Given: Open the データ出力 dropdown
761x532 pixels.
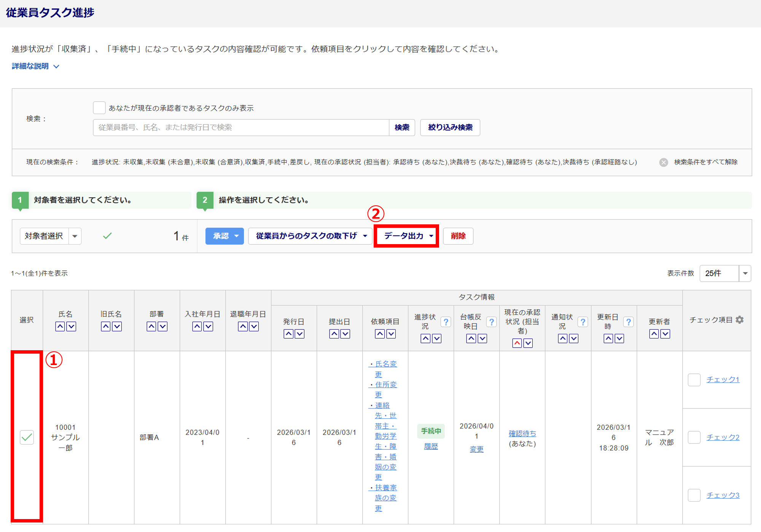Looking at the screenshot, I should coord(406,236).
